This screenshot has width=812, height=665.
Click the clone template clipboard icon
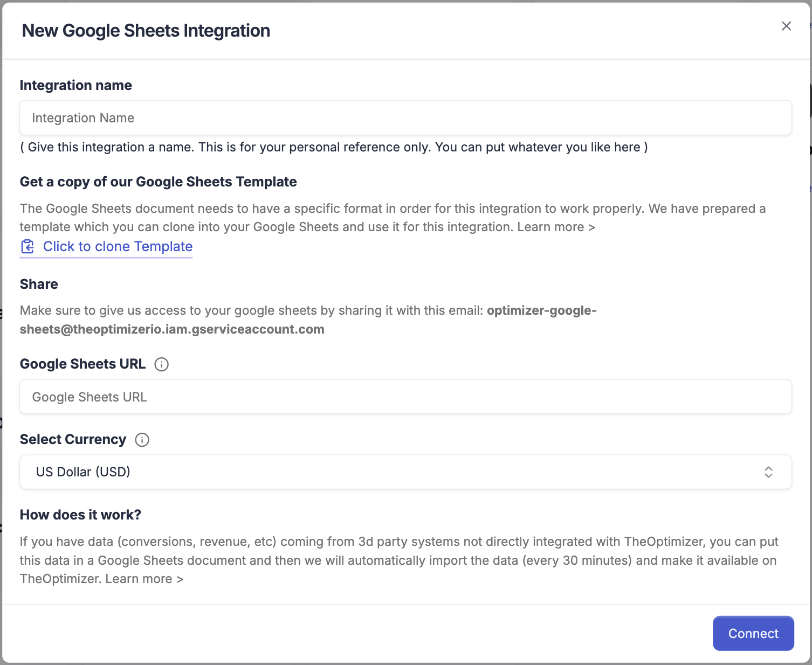coord(27,247)
